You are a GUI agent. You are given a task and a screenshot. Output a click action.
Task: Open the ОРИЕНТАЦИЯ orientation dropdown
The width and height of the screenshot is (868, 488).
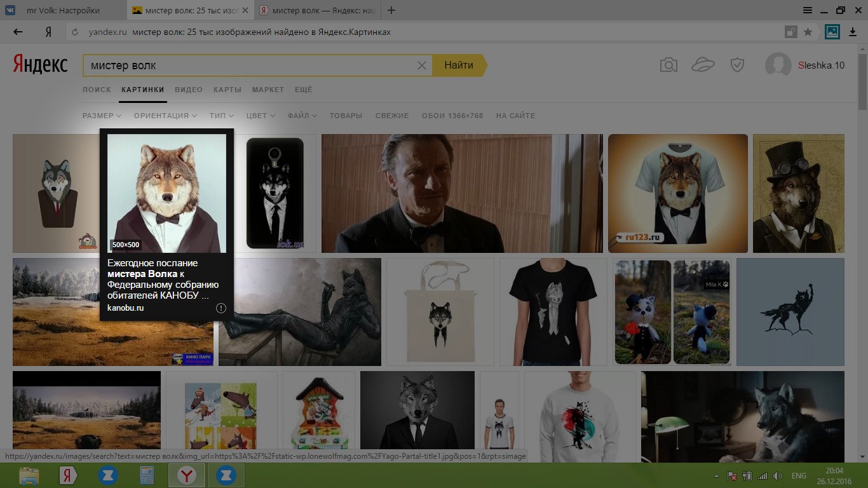(x=166, y=116)
